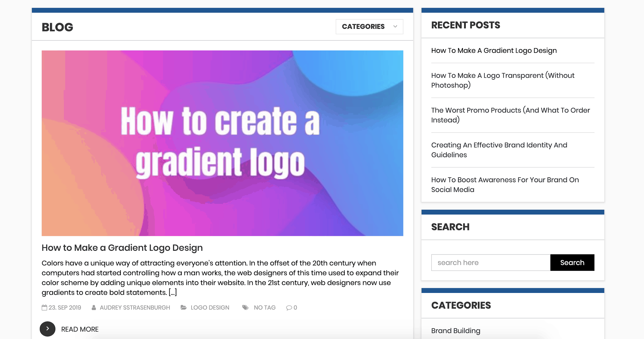The width and height of the screenshot is (644, 339).
Task: Click the AUDREY SSTRASENBURGH author link
Action: [135, 308]
